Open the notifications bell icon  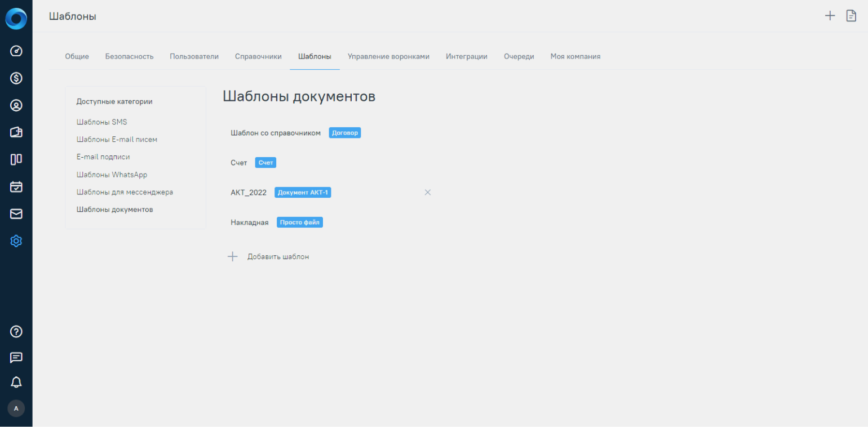pos(16,382)
